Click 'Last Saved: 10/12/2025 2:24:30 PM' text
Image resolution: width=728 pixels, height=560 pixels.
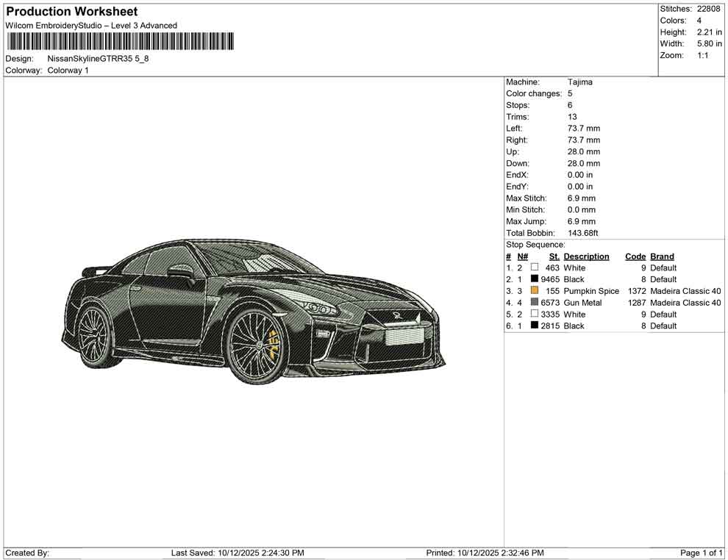tap(238, 553)
